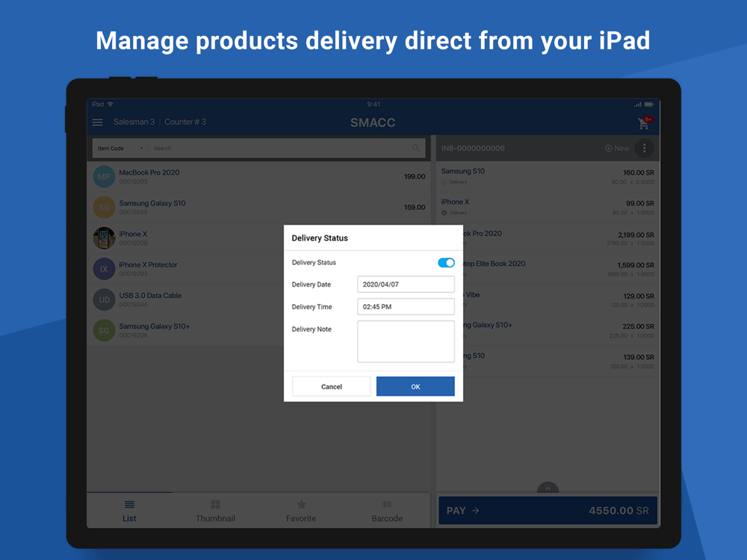Select Samsung Galaxy S10 product name

point(152,203)
